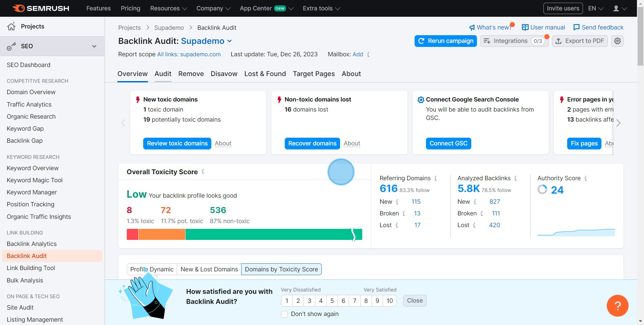Check the Don't show again checkbox
The width and height of the screenshot is (644, 325).
click(284, 314)
